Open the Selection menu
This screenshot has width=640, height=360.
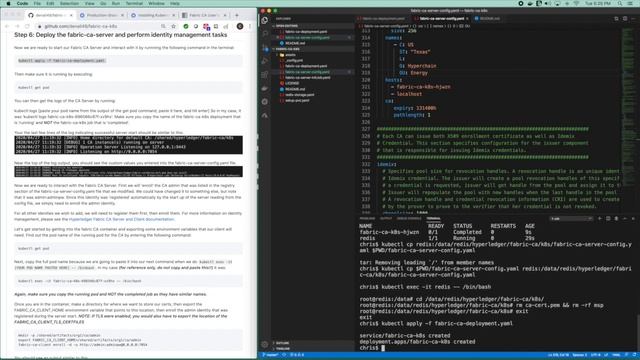[69, 3]
